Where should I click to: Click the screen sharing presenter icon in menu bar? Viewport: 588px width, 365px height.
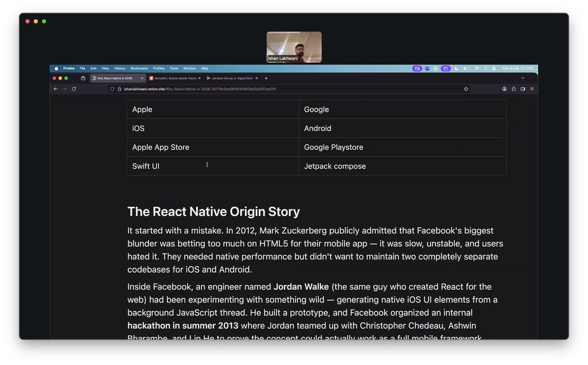pos(417,69)
